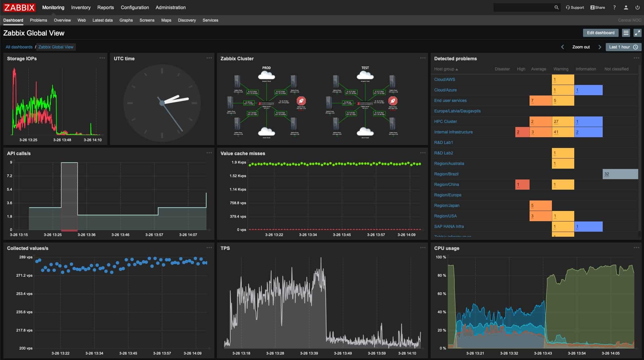Click the TEST cluster rocket icon
Viewport: 644px width, 360px height.
(x=393, y=101)
